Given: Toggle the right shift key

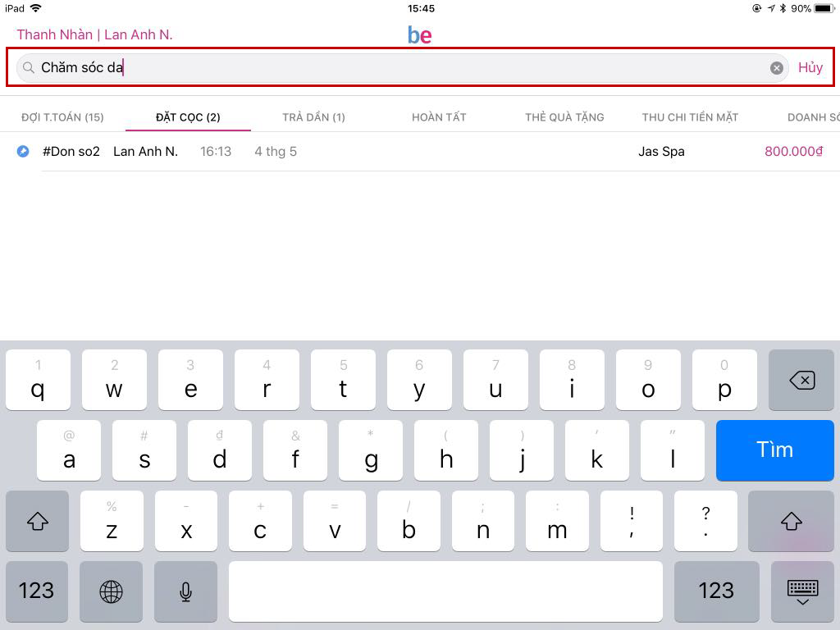Looking at the screenshot, I should pos(792,521).
